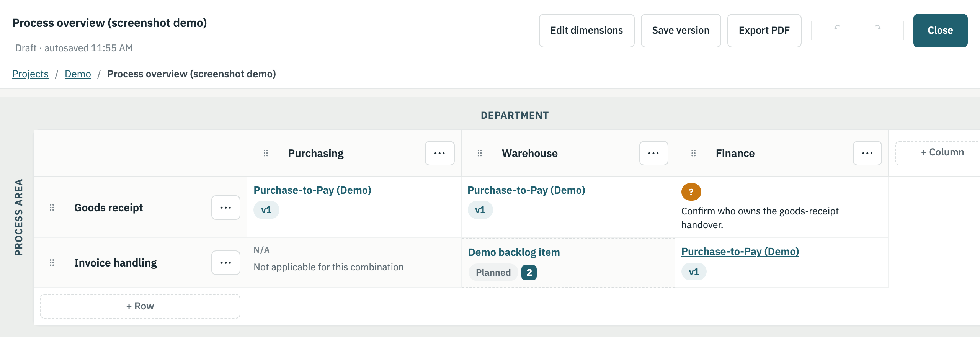The image size is (980, 337).
Task: Click the 'Not applicable for this combination' text
Action: pos(328,267)
